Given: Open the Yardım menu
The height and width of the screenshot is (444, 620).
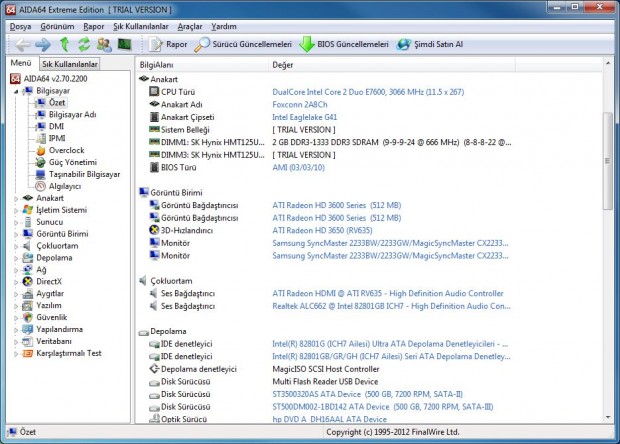Looking at the screenshot, I should (x=224, y=26).
